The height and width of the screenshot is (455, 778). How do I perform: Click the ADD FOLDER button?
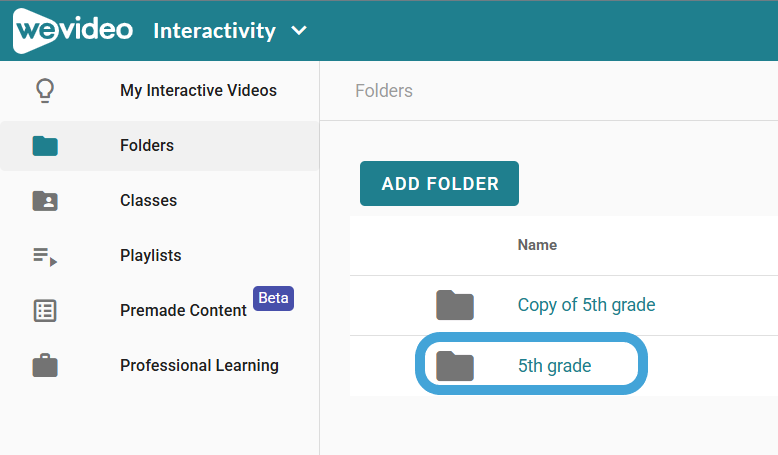pos(440,184)
